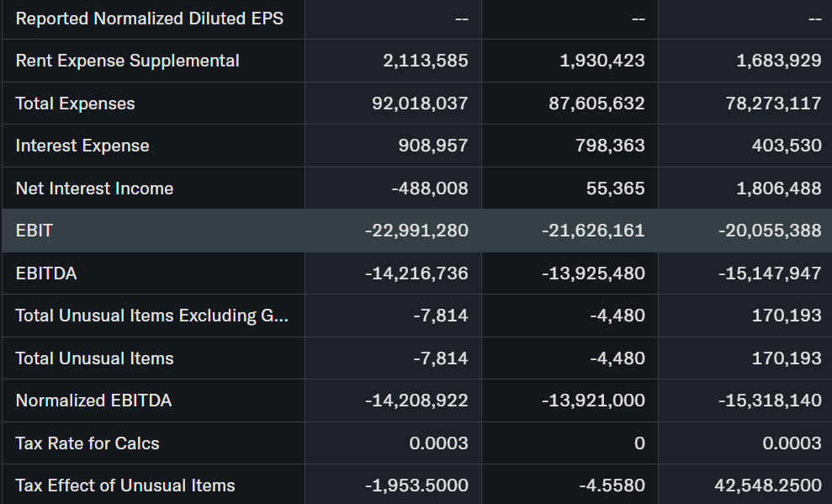Select the Tax Rate value of 0
The width and height of the screenshot is (832, 504).
(639, 443)
